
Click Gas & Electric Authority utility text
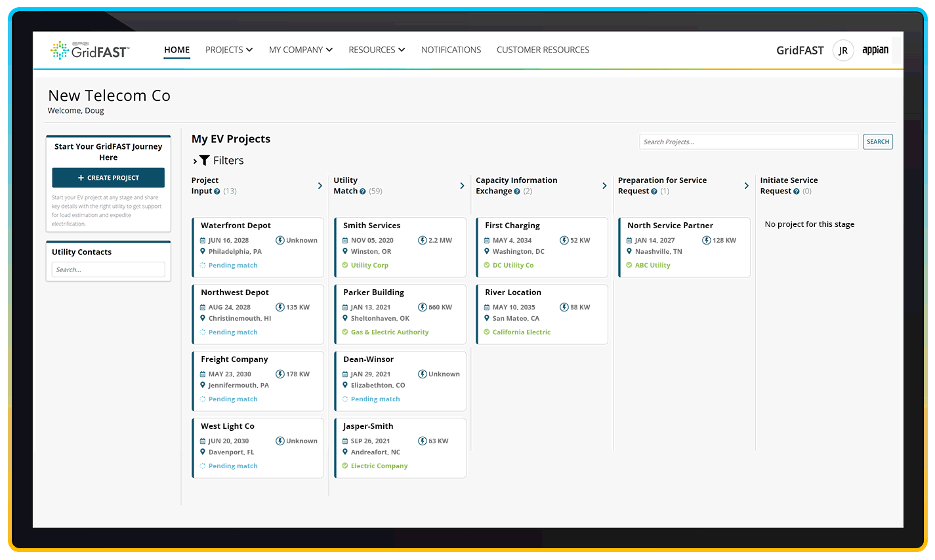[390, 332]
